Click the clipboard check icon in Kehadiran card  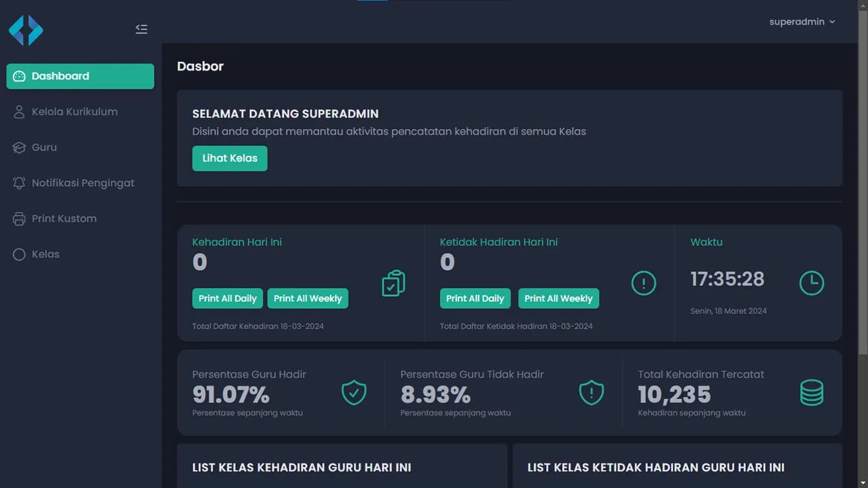[393, 283]
